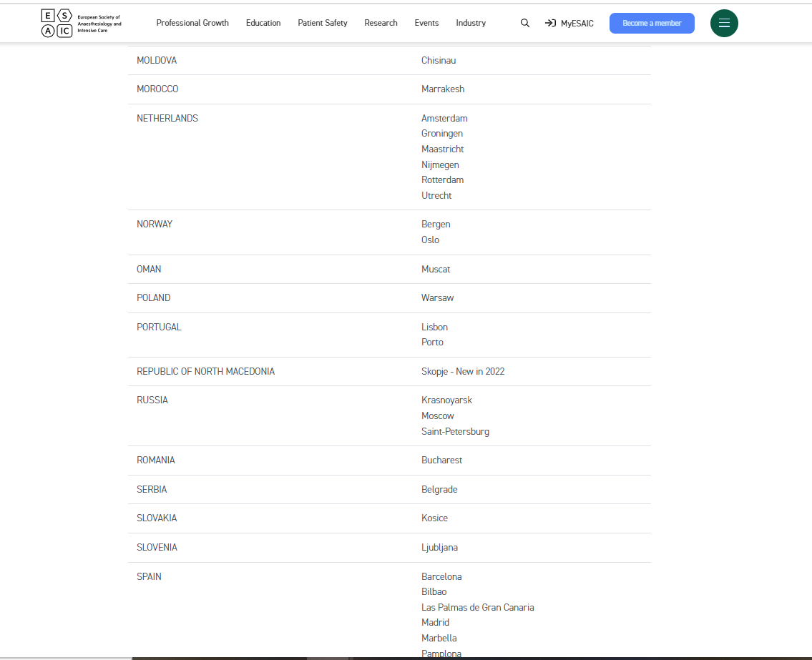Select the Krasnoyarsk city text
The width and height of the screenshot is (812, 660).
coord(446,400)
